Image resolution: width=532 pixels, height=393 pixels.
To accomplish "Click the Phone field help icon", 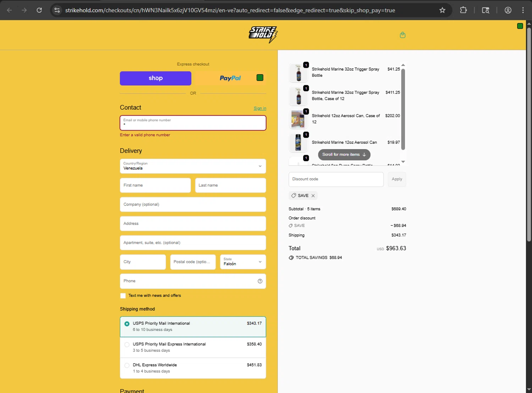I will (260, 281).
